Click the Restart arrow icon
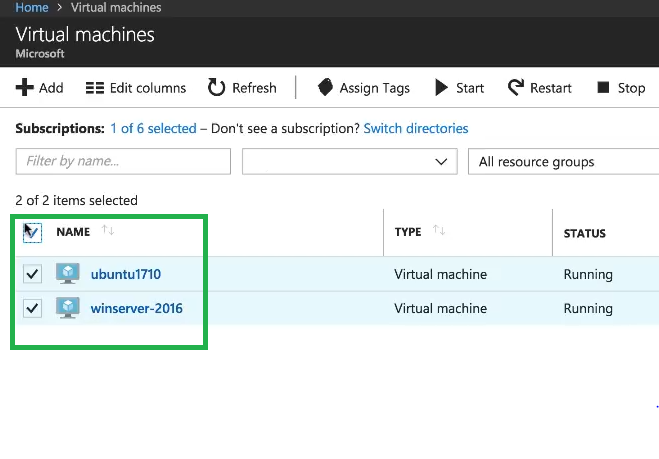This screenshot has height=459, width=659. pos(516,87)
